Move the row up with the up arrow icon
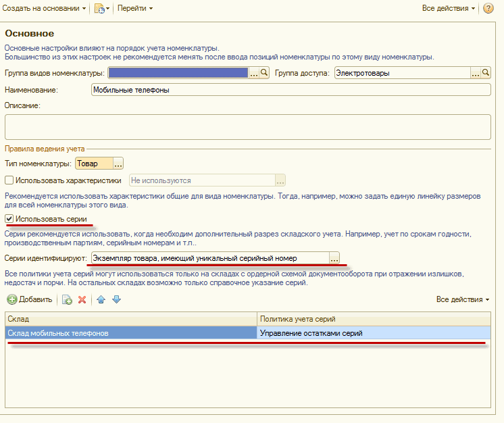 click(x=101, y=299)
